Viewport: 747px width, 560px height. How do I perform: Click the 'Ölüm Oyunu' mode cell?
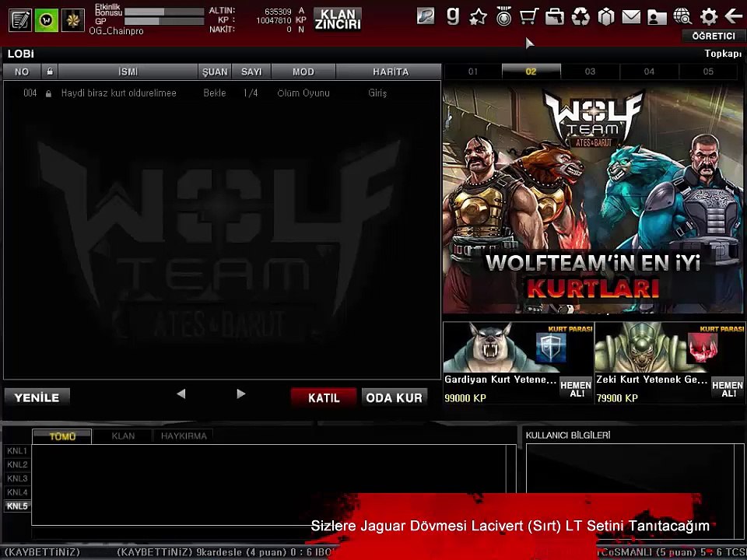[x=303, y=93]
